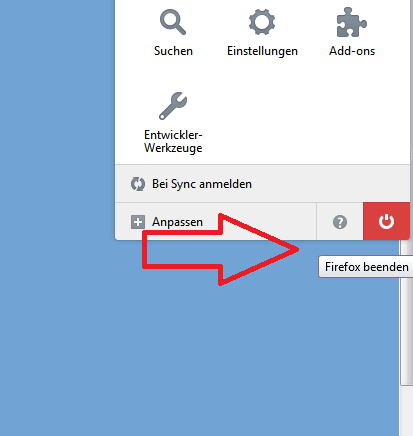Click the plus icon beside Anpassen

138,222
